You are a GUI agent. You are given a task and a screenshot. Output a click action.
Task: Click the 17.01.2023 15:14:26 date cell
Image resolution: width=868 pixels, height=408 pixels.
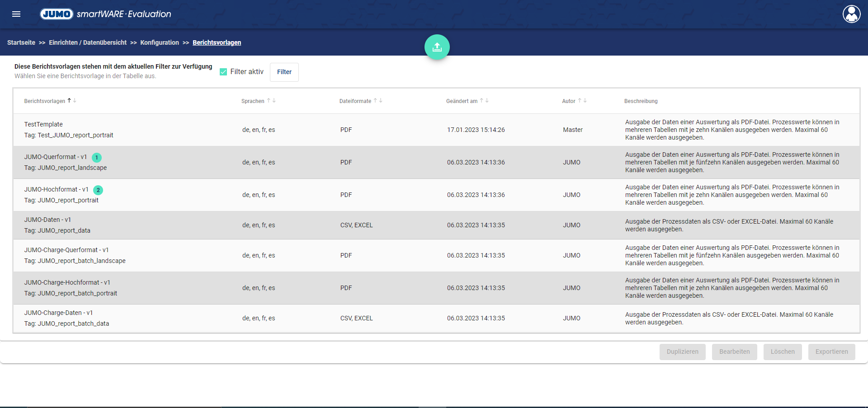(476, 130)
